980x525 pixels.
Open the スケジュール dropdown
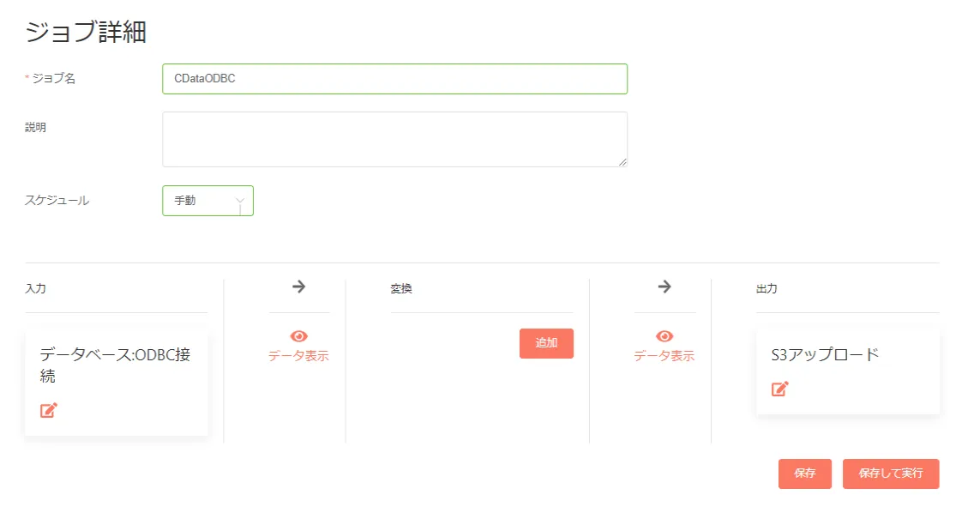[207, 201]
